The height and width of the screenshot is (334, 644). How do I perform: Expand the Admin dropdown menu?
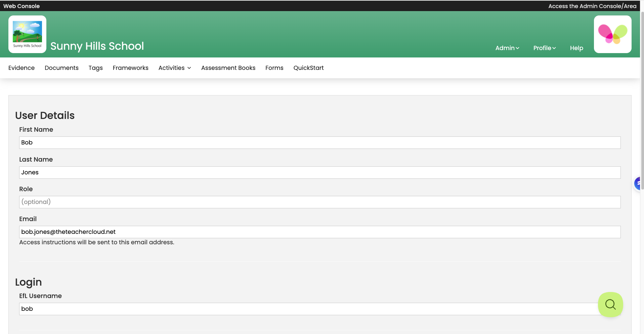point(507,48)
